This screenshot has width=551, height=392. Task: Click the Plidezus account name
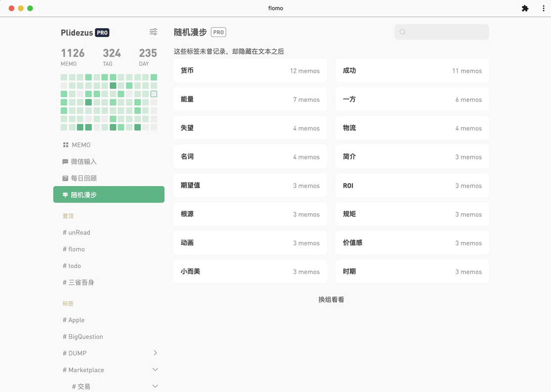(x=77, y=33)
